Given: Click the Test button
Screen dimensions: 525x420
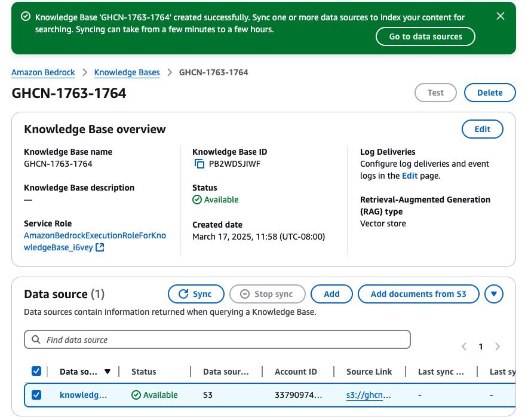Looking at the screenshot, I should pos(435,93).
